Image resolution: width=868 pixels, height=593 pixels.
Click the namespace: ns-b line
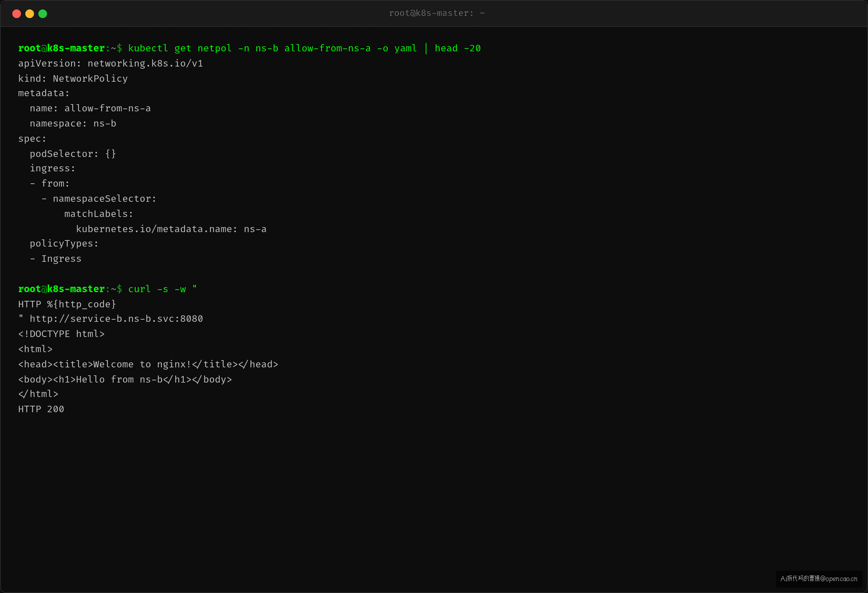coord(73,124)
